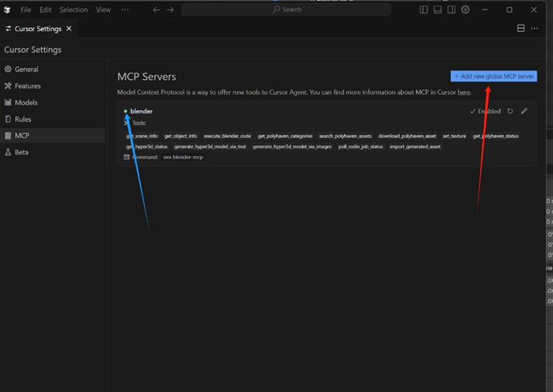Edit the blender server with pencil icon

[x=524, y=111]
